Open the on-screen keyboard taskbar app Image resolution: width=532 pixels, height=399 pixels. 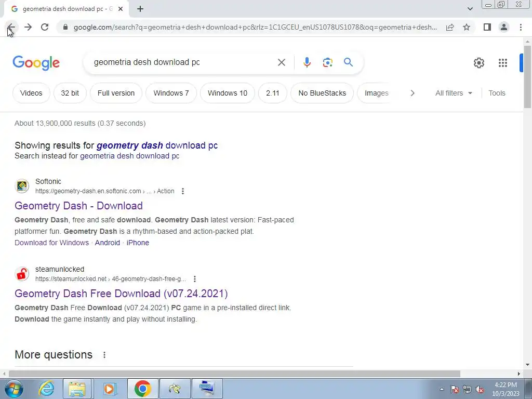click(207, 389)
